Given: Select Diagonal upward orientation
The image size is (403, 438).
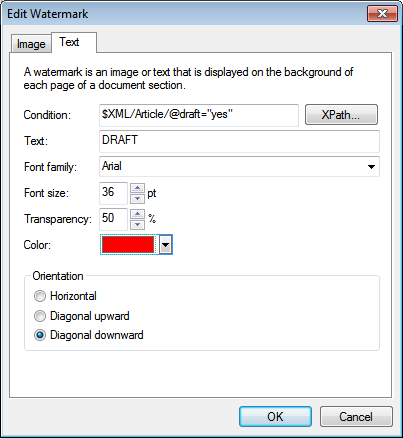Looking at the screenshot, I should (x=40, y=316).
